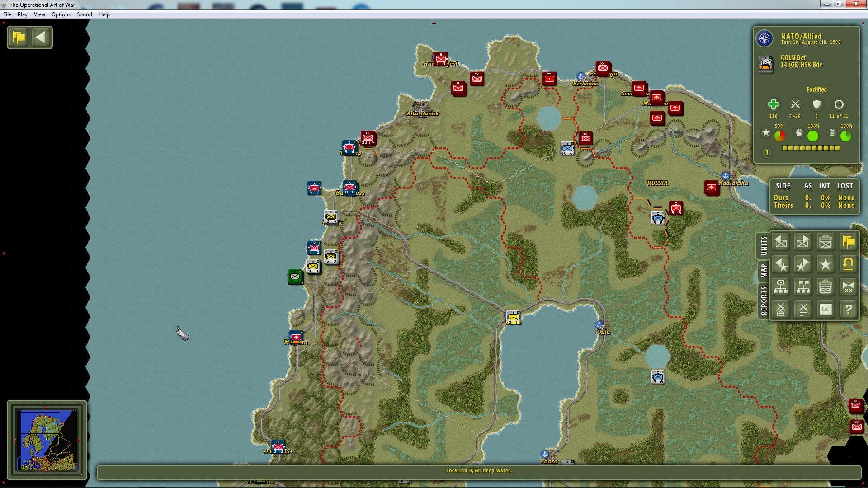Click the 'Turn 10, August 6th, 1990' text
868x488 pixels.
coord(811,42)
